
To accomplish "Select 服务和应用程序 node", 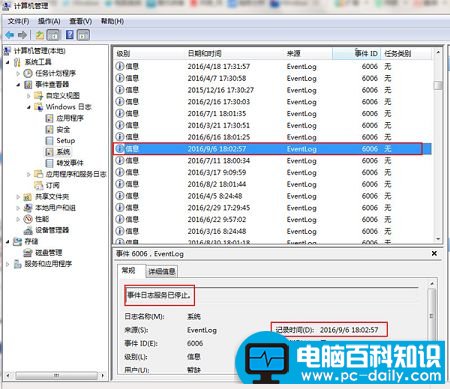I will 48,264.
